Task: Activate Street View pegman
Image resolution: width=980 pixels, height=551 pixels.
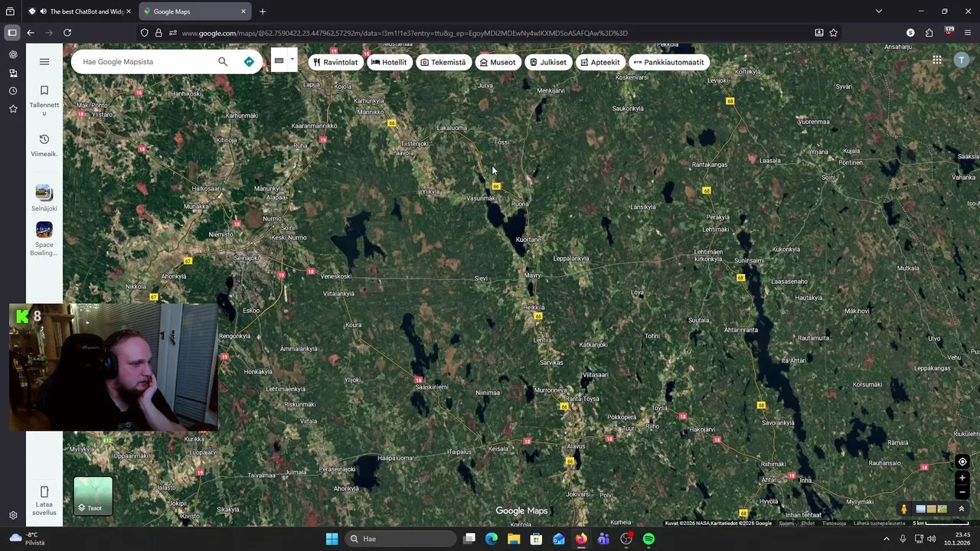Action: click(x=904, y=509)
